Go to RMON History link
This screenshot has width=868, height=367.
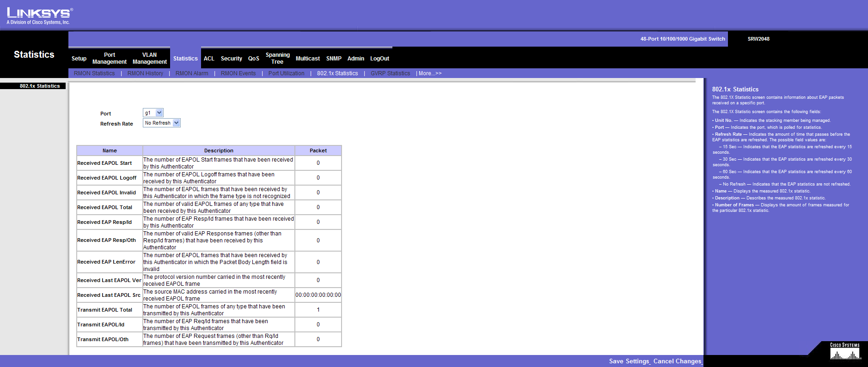tap(145, 73)
